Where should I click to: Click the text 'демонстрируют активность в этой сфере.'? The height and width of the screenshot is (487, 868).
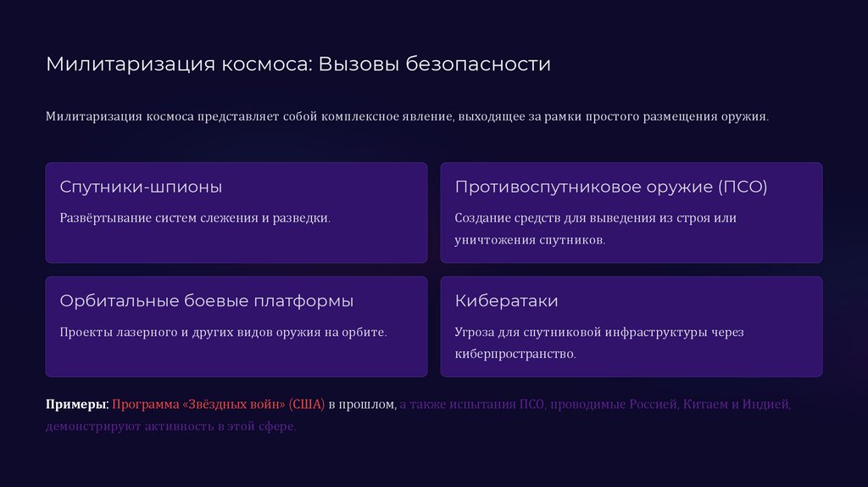click(x=171, y=426)
